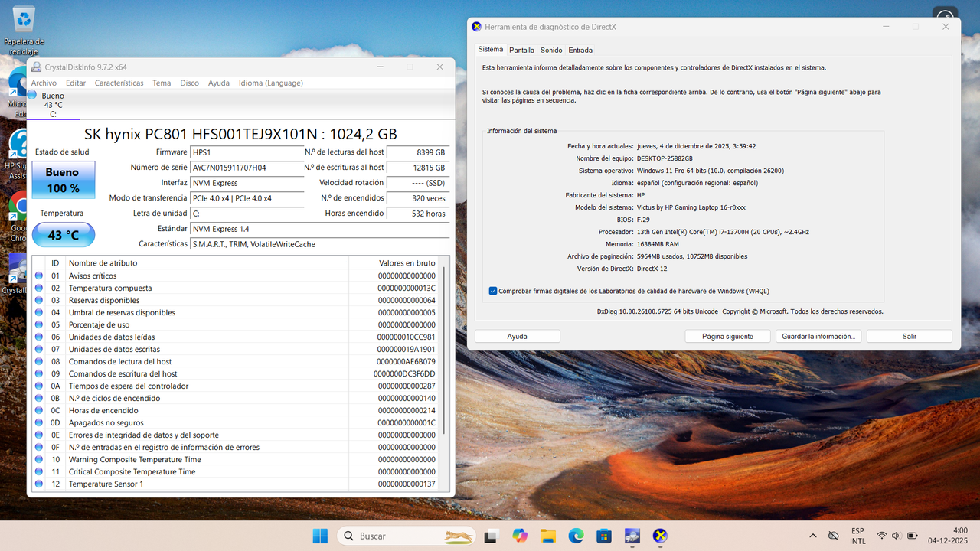Open CrystalDiskInfo from the taskbar
Screen dimensions: 980x551
(632, 535)
